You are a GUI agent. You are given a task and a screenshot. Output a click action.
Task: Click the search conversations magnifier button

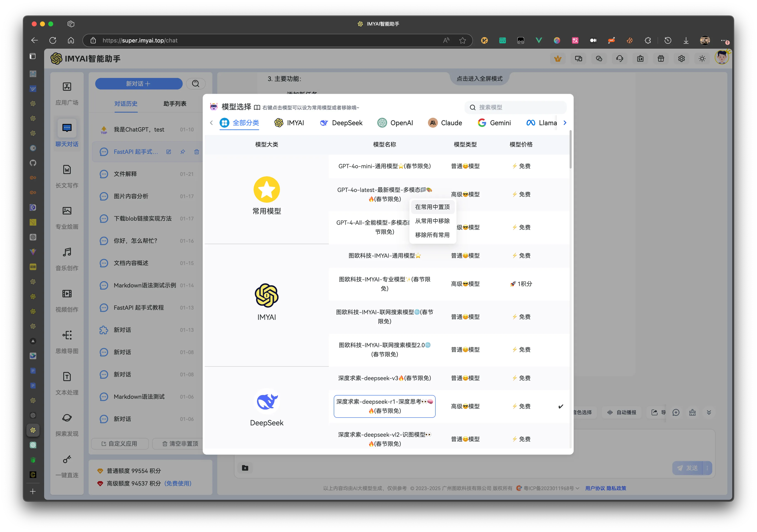195,84
